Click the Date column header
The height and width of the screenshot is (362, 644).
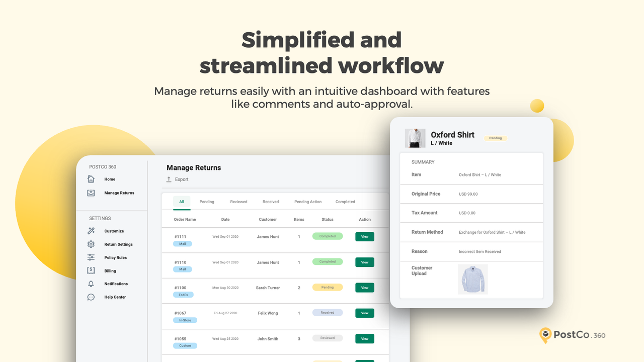pyautogui.click(x=225, y=220)
